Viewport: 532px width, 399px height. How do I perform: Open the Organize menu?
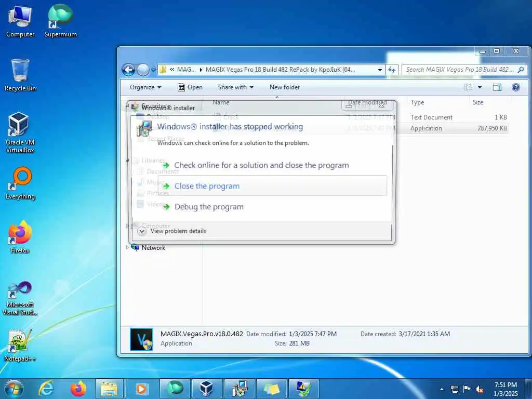[x=145, y=87]
